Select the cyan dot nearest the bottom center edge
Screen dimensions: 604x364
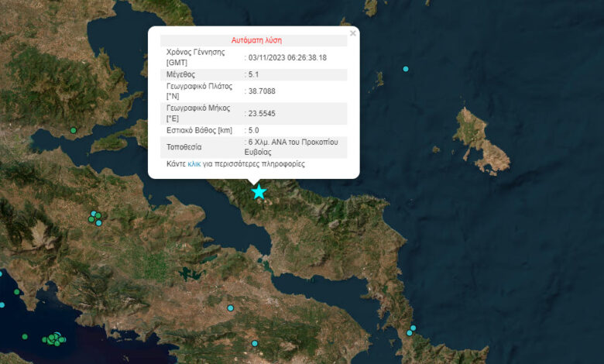coord(254,343)
